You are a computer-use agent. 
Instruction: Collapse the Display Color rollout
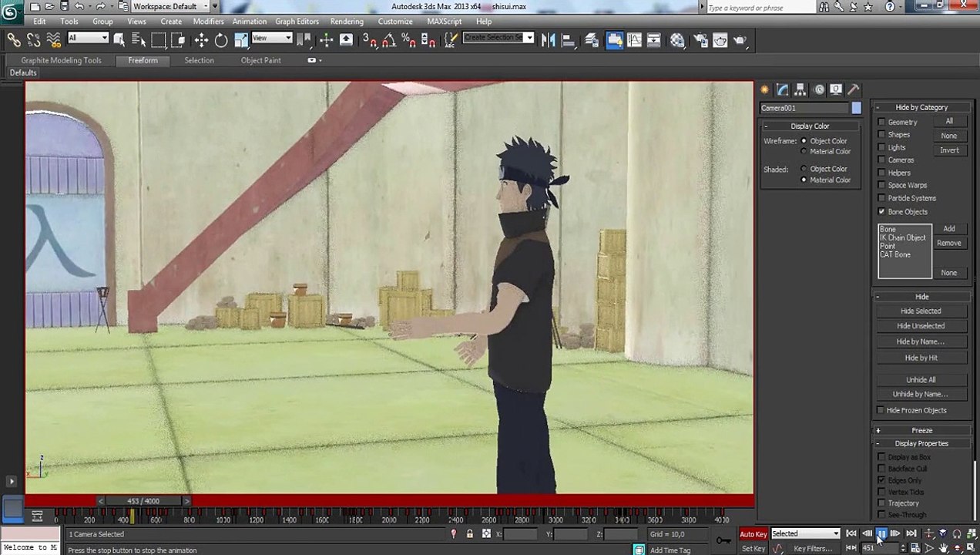810,126
